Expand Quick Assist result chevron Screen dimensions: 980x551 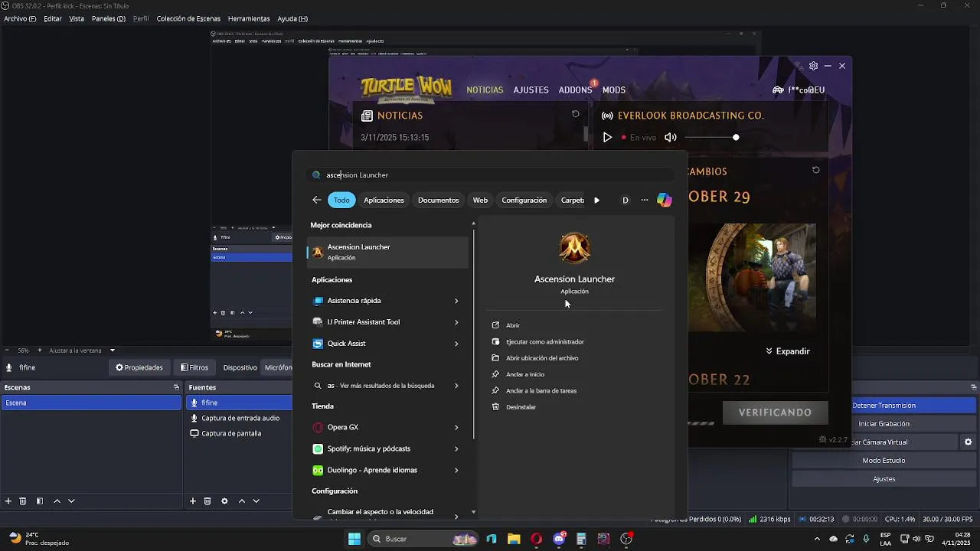[456, 344]
